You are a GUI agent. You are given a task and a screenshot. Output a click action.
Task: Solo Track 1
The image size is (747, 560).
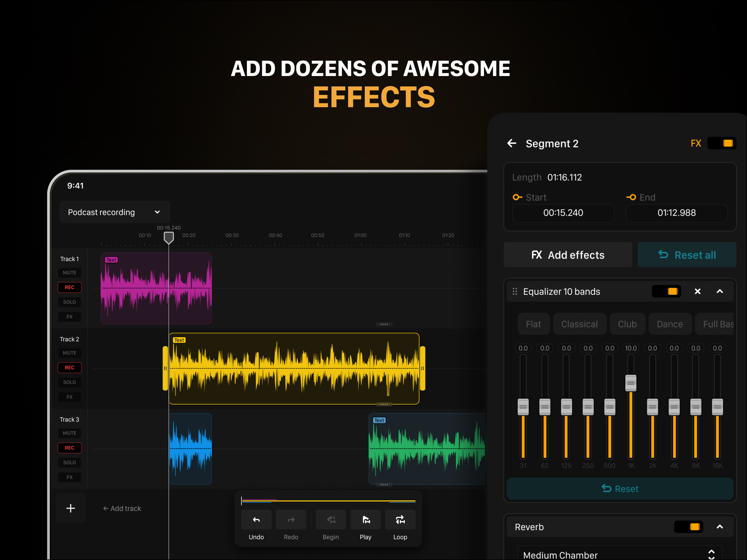point(69,302)
